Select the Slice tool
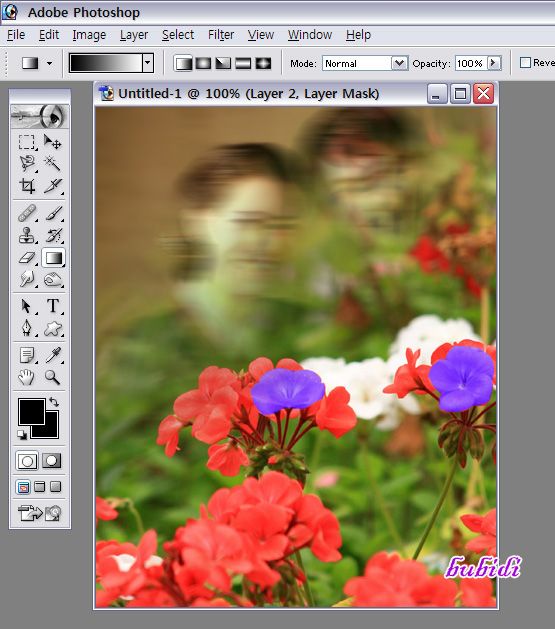Viewport: 555px width, 629px height. [x=53, y=186]
